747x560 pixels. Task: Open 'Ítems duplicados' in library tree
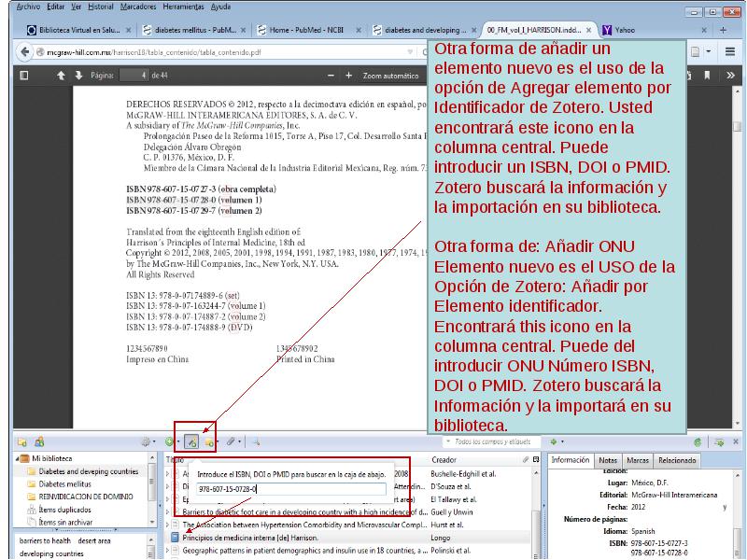click(64, 510)
